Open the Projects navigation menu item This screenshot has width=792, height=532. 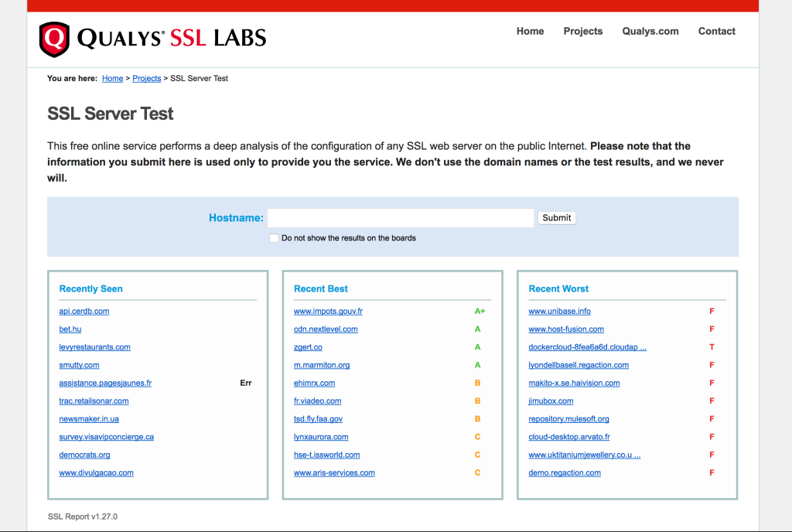[x=582, y=32]
